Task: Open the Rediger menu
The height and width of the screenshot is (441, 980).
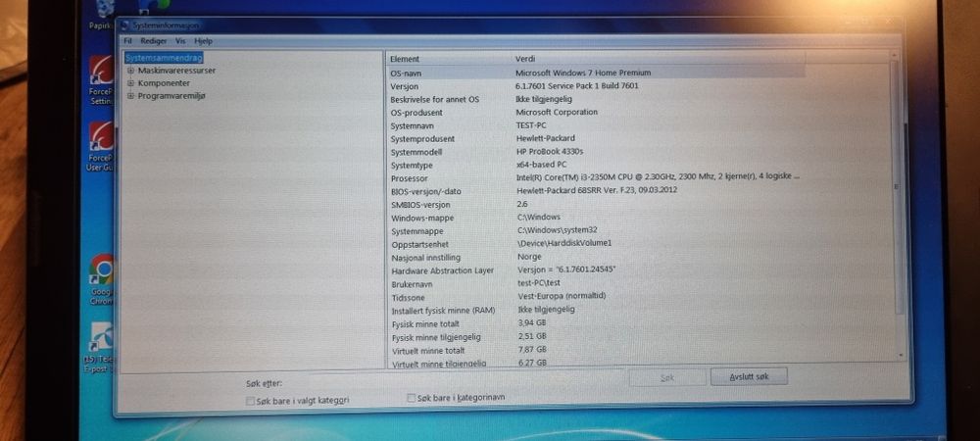Action: [x=153, y=40]
